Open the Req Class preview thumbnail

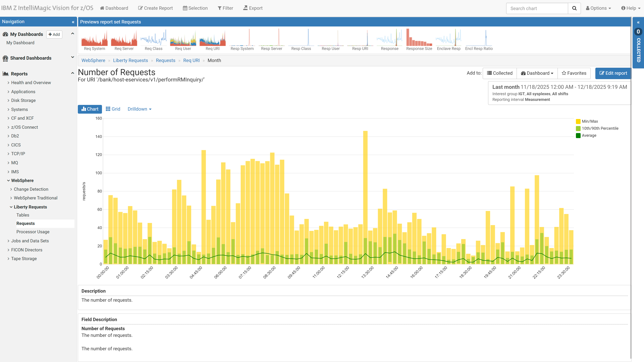[153, 40]
